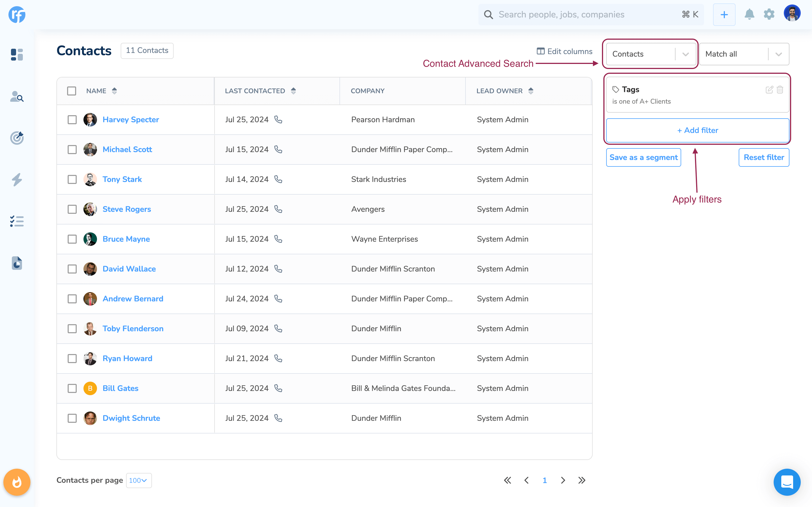Open Michael Scott's contact link
812x507 pixels.
127,150
